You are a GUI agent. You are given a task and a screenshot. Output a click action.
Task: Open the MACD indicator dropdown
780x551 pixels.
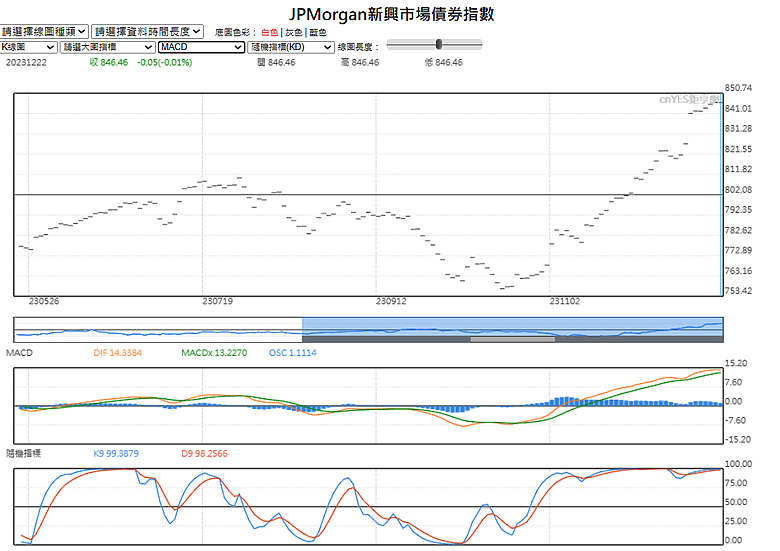coord(201,47)
